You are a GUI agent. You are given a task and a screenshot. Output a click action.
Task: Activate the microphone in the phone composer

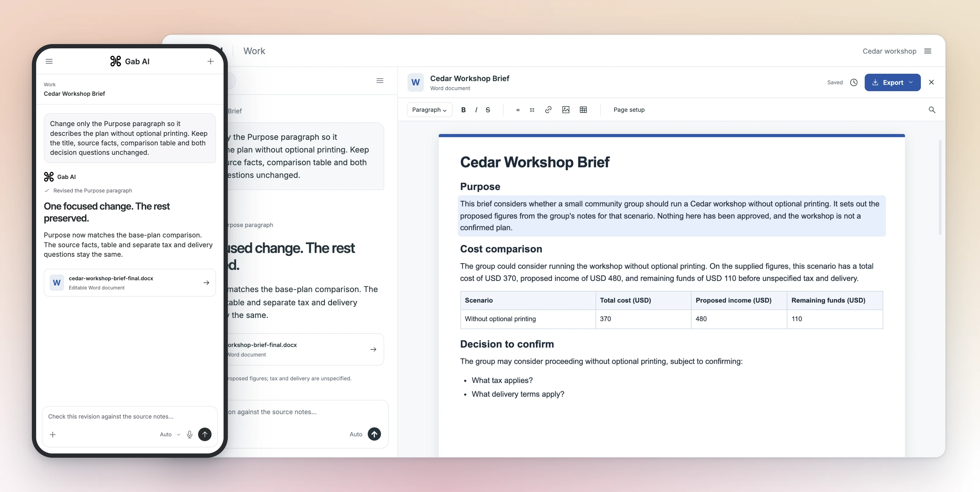coord(190,434)
